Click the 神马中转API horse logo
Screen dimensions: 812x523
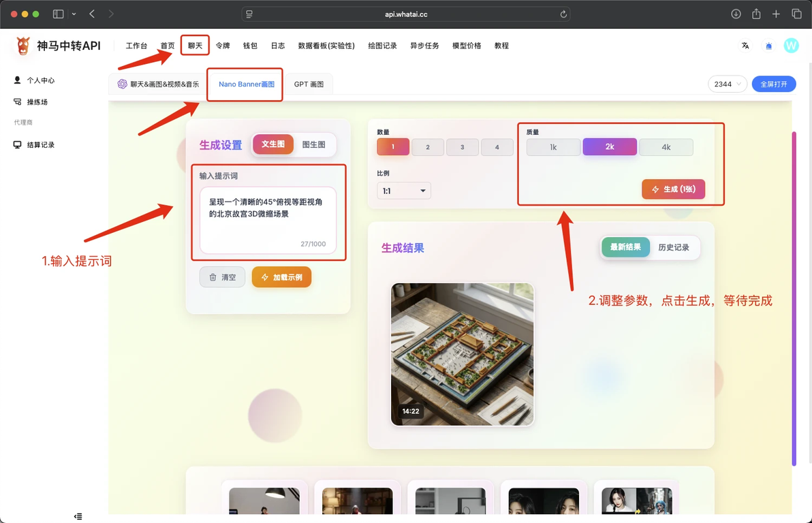22,46
